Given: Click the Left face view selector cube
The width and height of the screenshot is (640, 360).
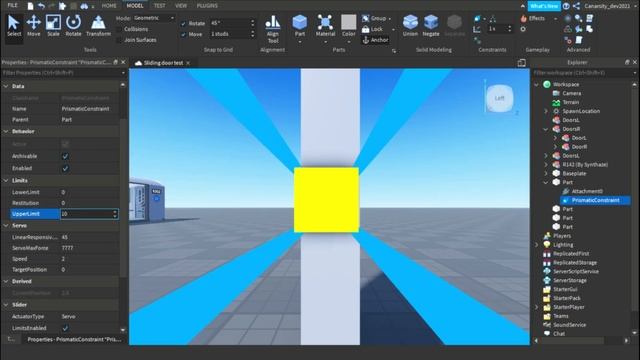Looking at the screenshot, I should [499, 98].
